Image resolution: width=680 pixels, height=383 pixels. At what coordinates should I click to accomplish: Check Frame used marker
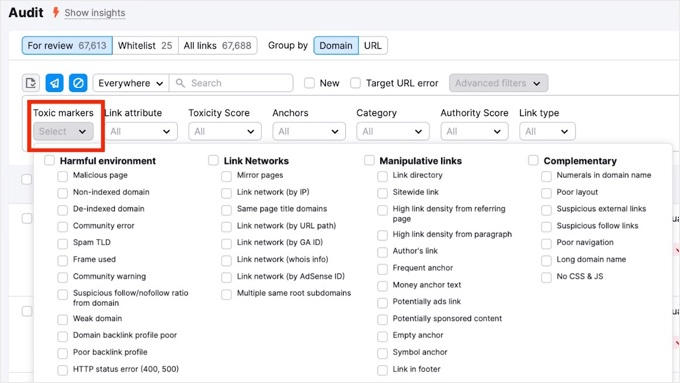point(62,260)
